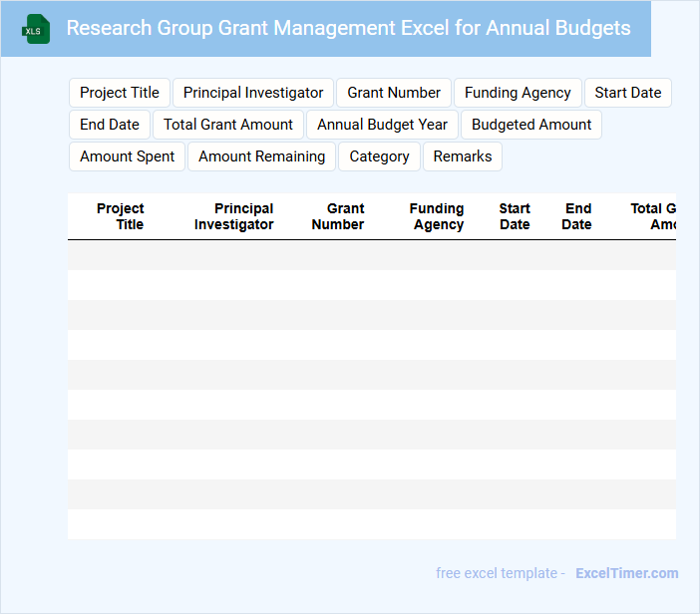Click the page title heading text
This screenshot has width=700, height=614.
pos(348,28)
